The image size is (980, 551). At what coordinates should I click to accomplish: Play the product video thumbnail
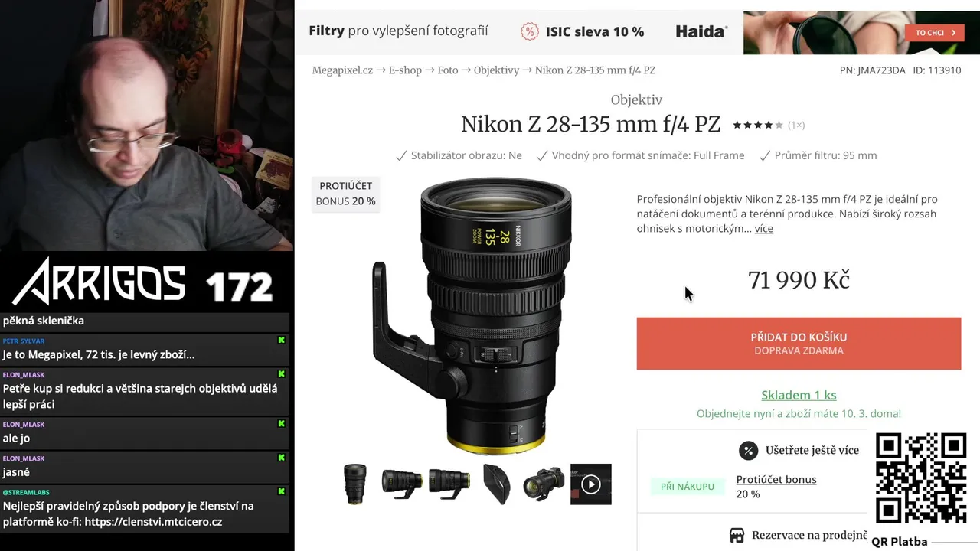[x=590, y=484]
